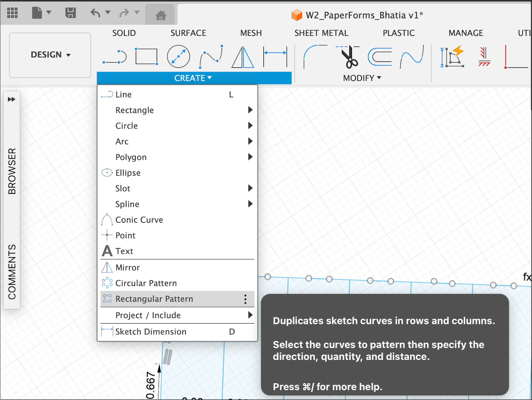Select the Trim scissors tool icon
The image size is (532, 400).
[x=348, y=57]
